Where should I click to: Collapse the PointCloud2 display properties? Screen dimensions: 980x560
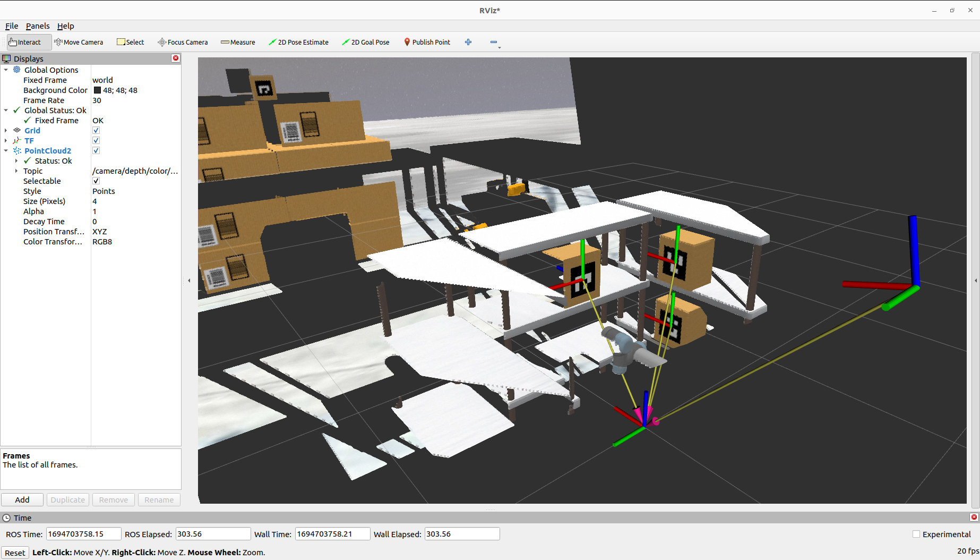point(6,151)
